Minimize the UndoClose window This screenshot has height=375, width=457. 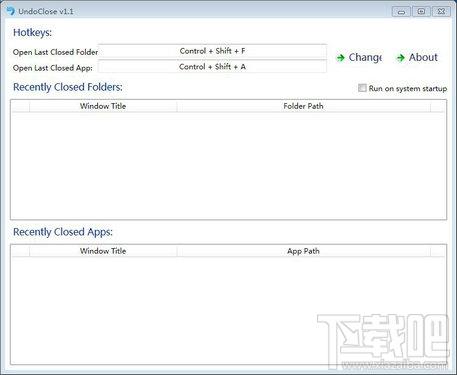point(401,12)
